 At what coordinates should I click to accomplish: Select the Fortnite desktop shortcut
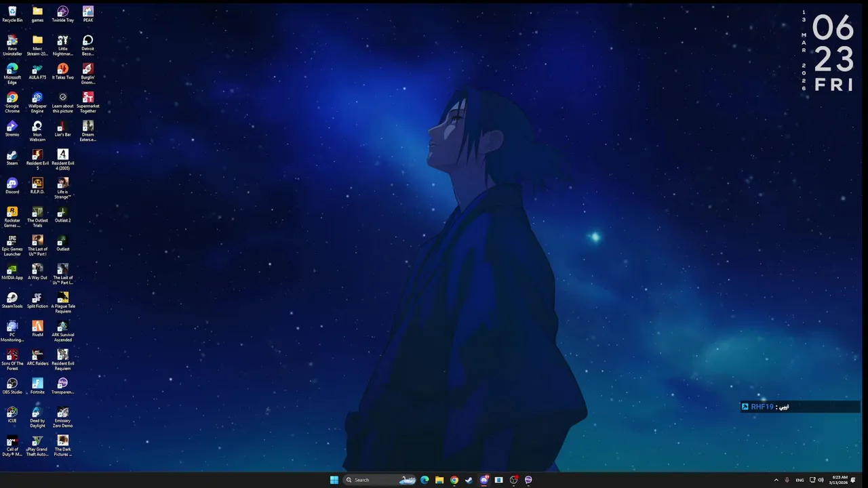(37, 386)
